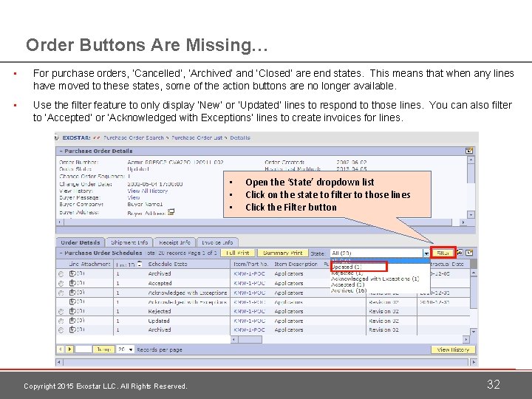Open KMW-1-POC link in the Updated row
The image size is (532, 399).
(250, 321)
